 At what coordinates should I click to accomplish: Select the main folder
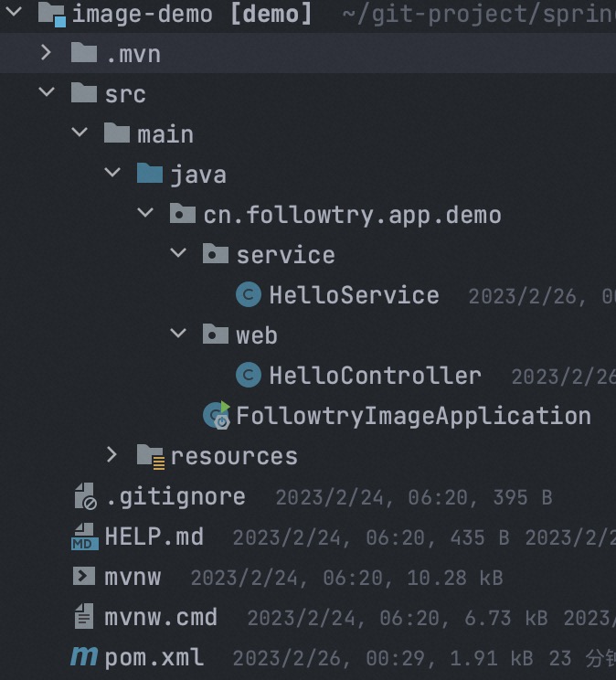coord(165,134)
